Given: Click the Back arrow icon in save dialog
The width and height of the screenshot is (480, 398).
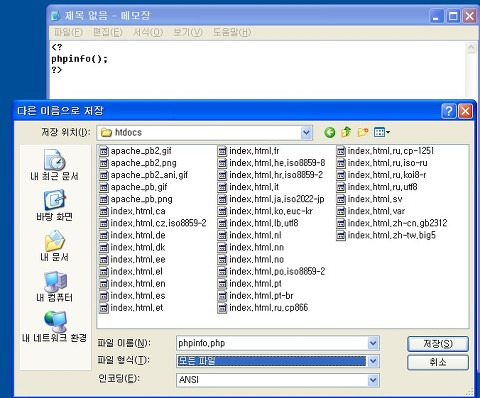Looking at the screenshot, I should point(329,133).
